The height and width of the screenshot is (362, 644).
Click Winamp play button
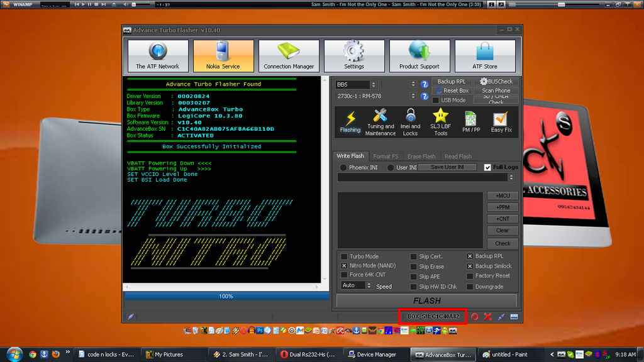coord(83,4)
